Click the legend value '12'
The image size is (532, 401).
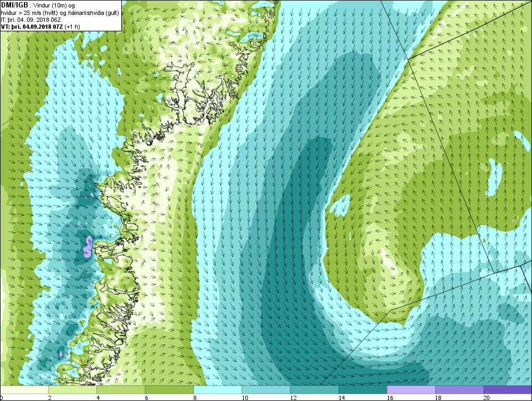coord(293,398)
